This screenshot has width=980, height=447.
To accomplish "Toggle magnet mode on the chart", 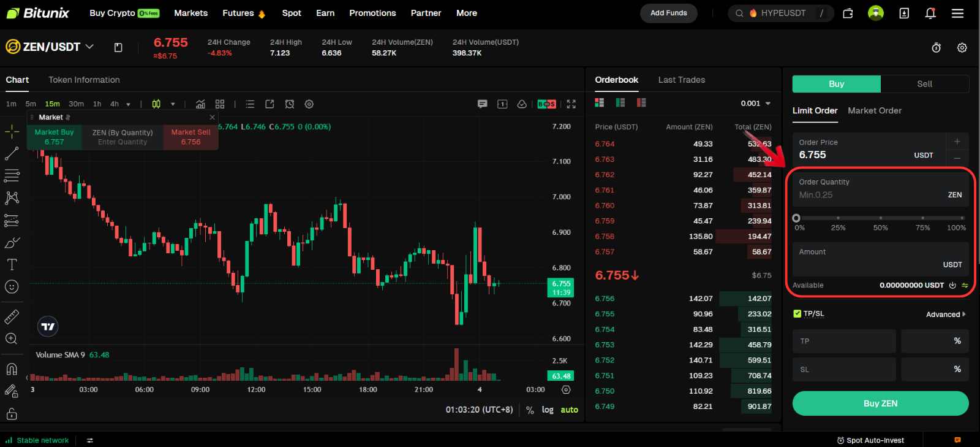I will tap(12, 369).
